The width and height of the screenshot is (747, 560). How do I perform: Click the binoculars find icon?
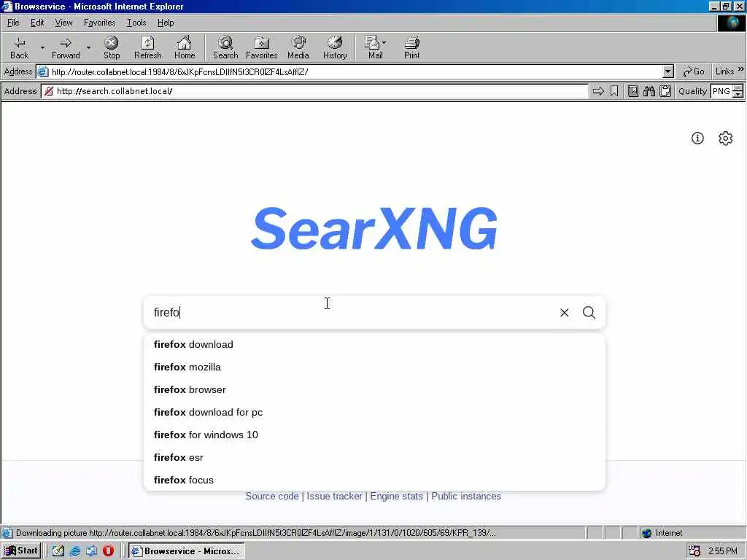(649, 91)
